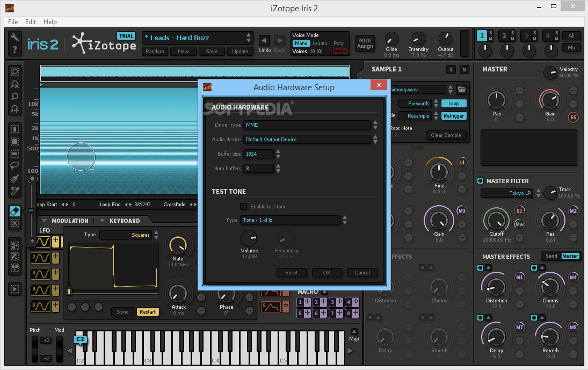Select LFO 2 waveform icon
This screenshot has width=588, height=370.
coord(40,258)
